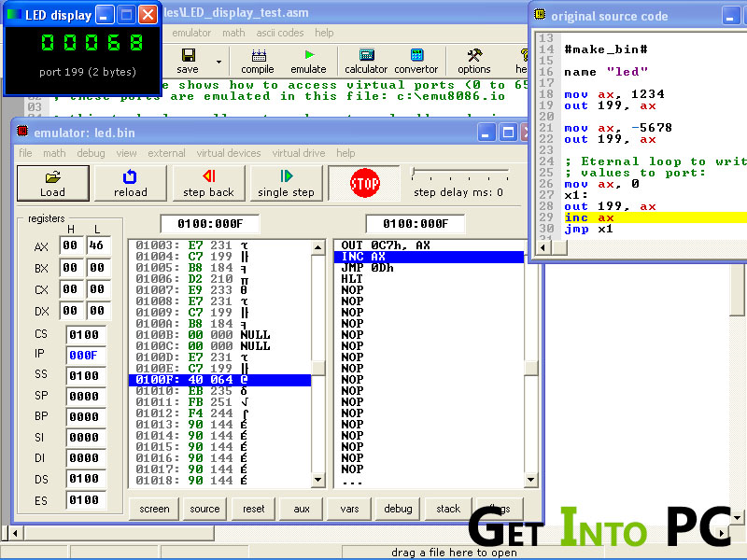Open the emulator math menu

point(54,153)
